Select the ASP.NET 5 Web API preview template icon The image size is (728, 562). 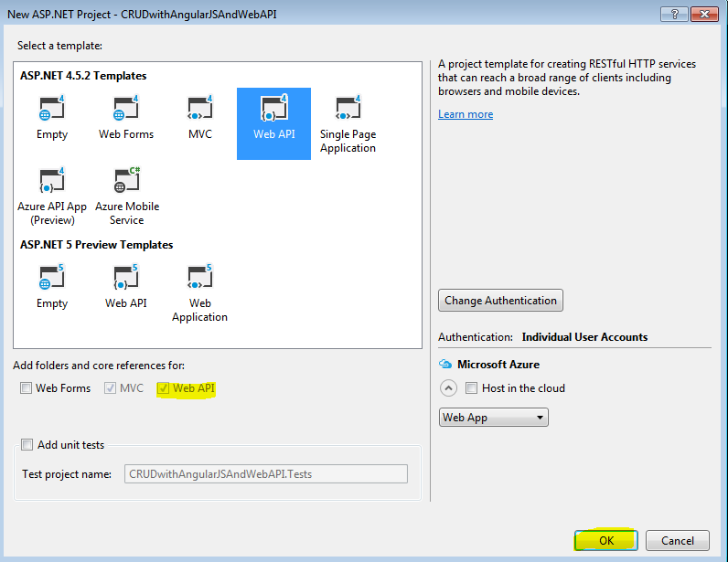[x=126, y=277]
